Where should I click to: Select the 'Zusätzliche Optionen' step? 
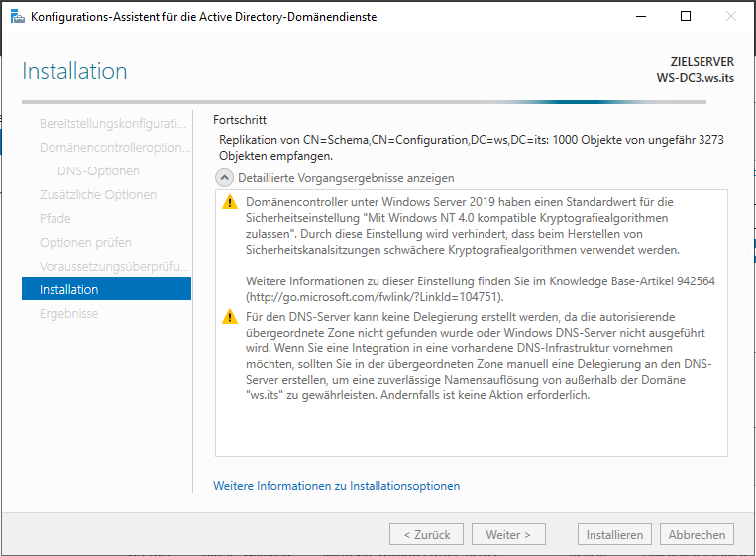(x=98, y=195)
